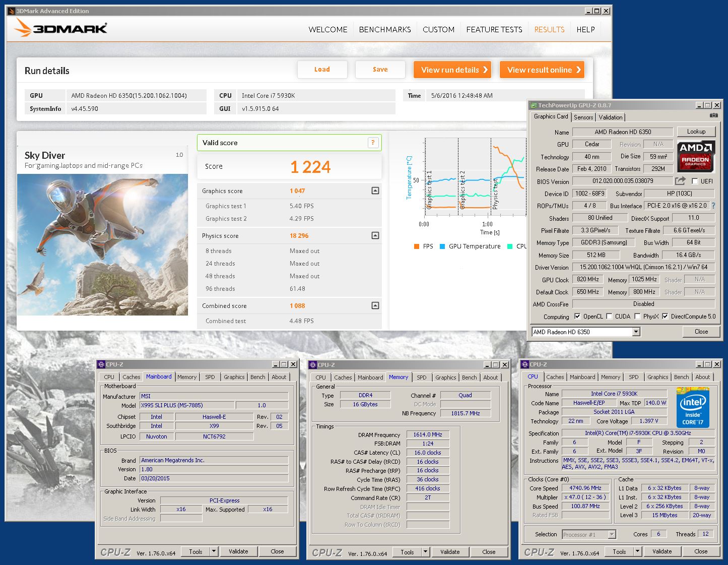Go to the BENCHMARKS menu in 3DMark
This screenshot has height=565, width=728.
(x=385, y=30)
